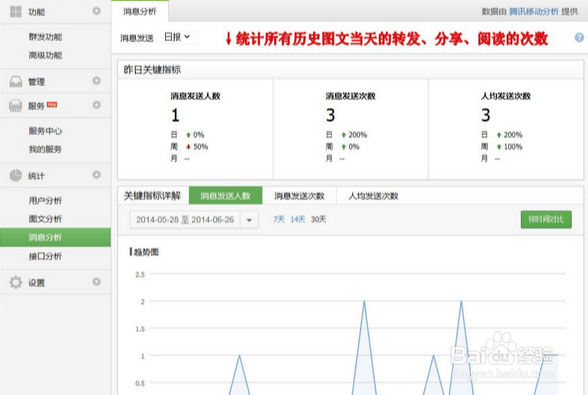Open the 腾讯移动分析 link
The width and height of the screenshot is (588, 395).
coord(534,12)
